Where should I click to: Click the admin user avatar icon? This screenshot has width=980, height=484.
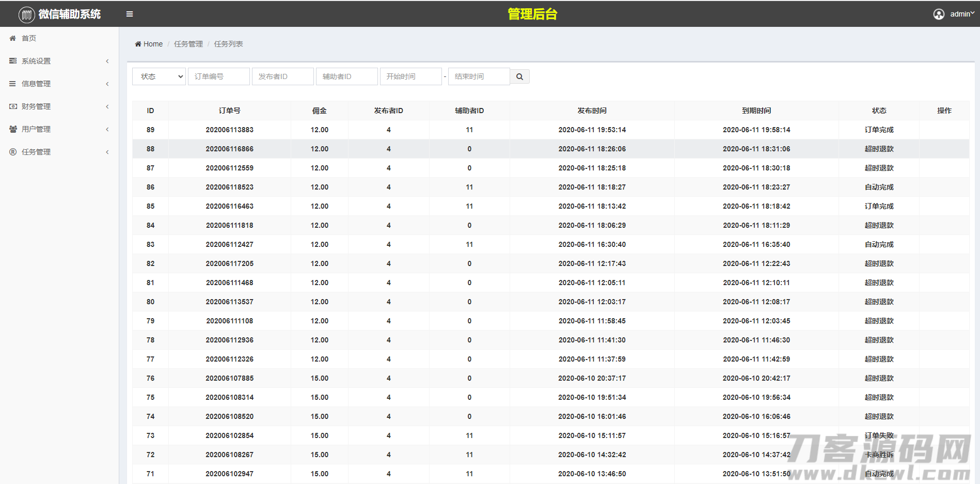click(x=939, y=14)
